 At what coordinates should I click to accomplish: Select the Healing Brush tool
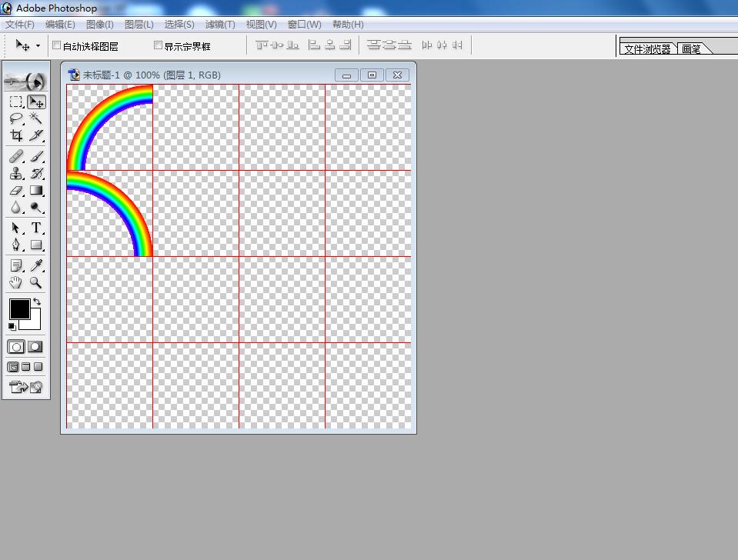pyautogui.click(x=16, y=156)
